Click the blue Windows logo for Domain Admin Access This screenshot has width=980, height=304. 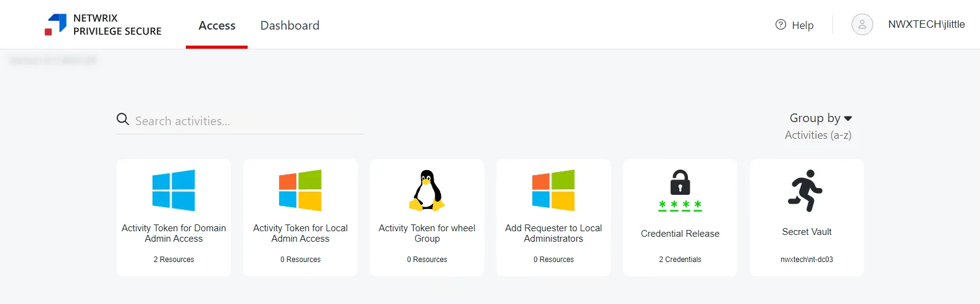[174, 191]
